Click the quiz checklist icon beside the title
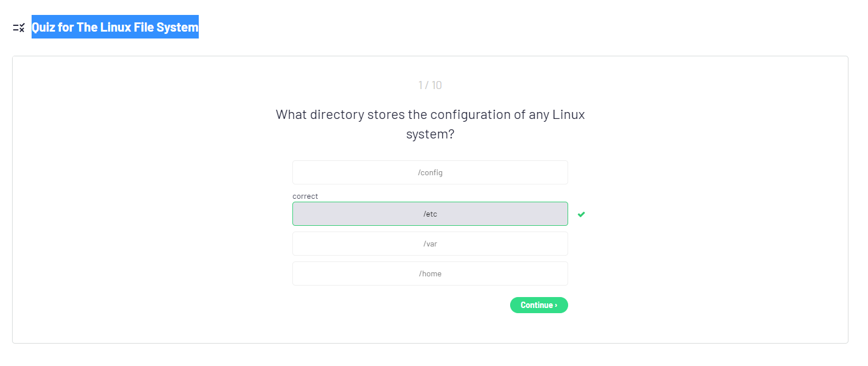868x366 pixels. 19,28
